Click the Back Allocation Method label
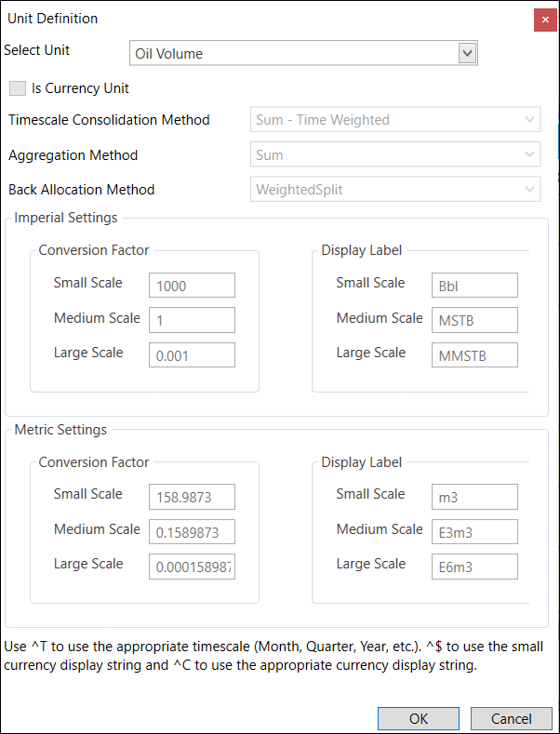The width and height of the screenshot is (560, 734). click(x=82, y=190)
